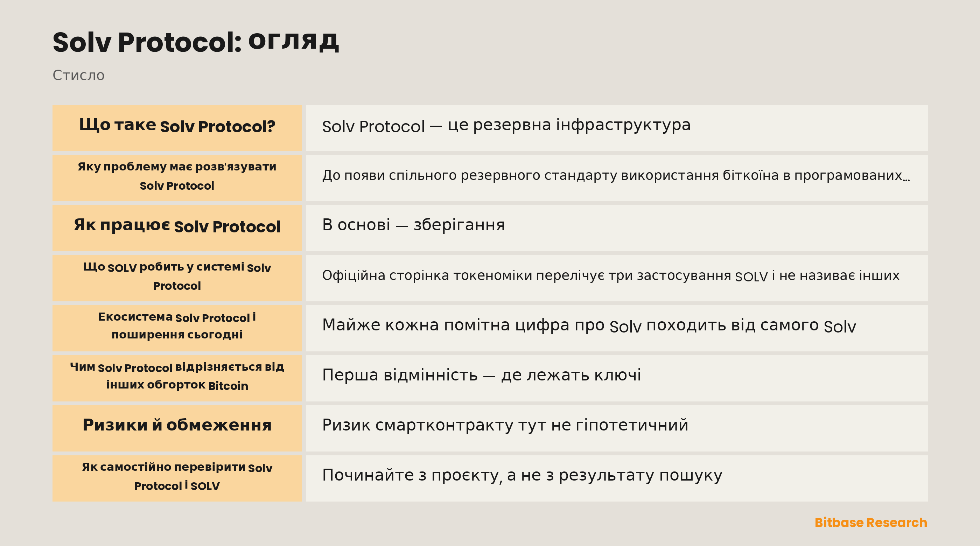
Task: Select 'Екосистема Solv Protocol і поширення сьогодні'
Action: [177, 328]
